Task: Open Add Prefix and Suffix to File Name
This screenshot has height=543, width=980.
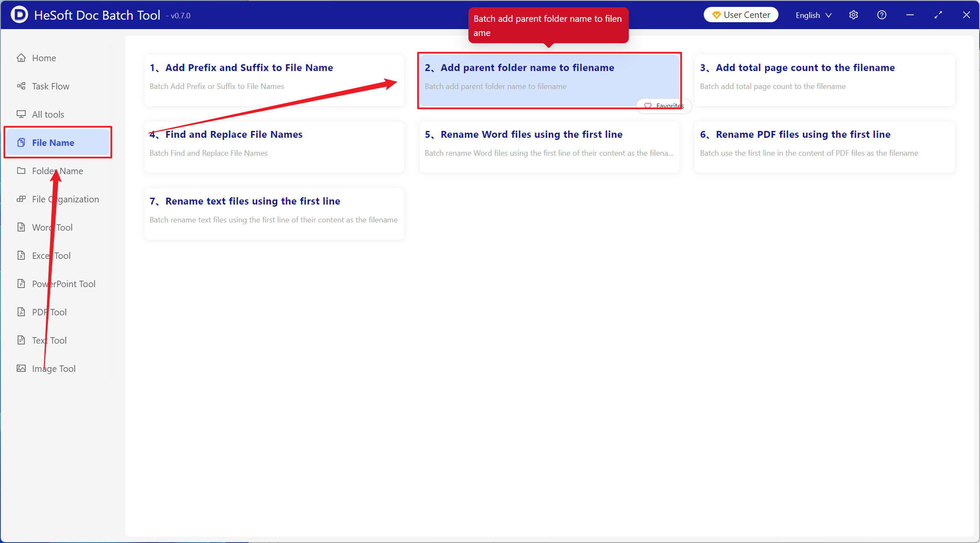Action: pos(249,68)
